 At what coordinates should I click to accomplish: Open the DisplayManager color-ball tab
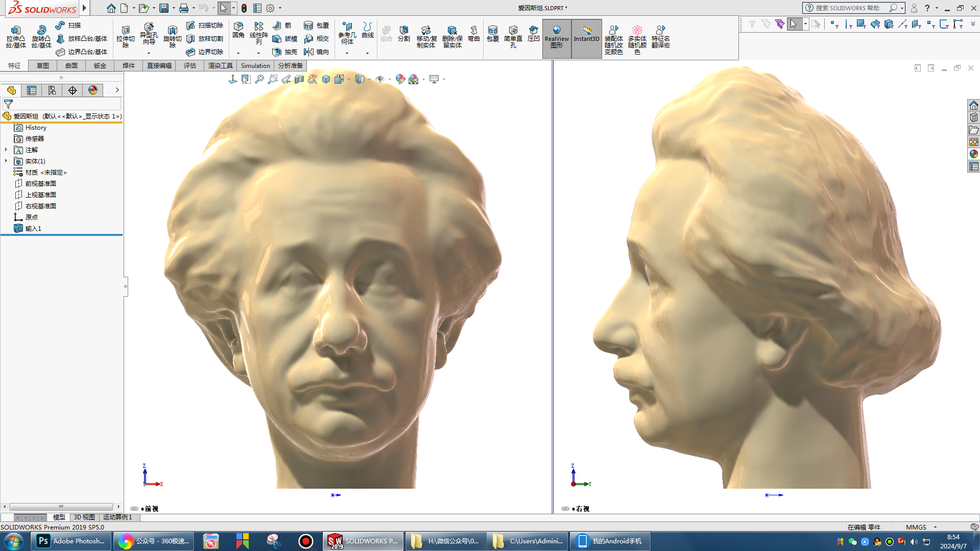93,90
